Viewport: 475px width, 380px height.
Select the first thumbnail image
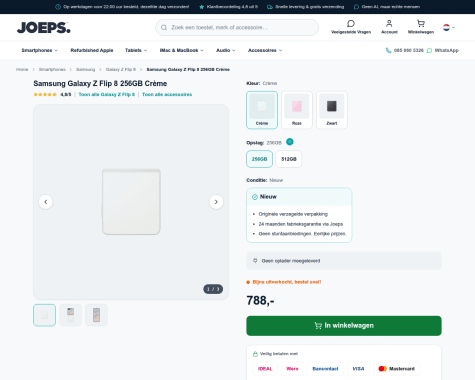coord(44,315)
